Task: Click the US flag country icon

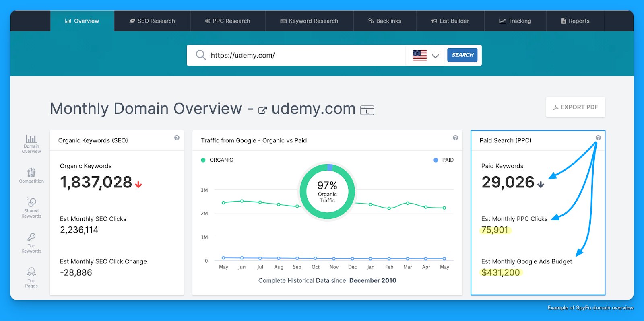Action: coord(419,56)
